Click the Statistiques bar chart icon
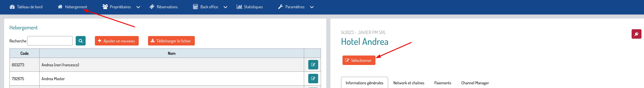 (239, 7)
